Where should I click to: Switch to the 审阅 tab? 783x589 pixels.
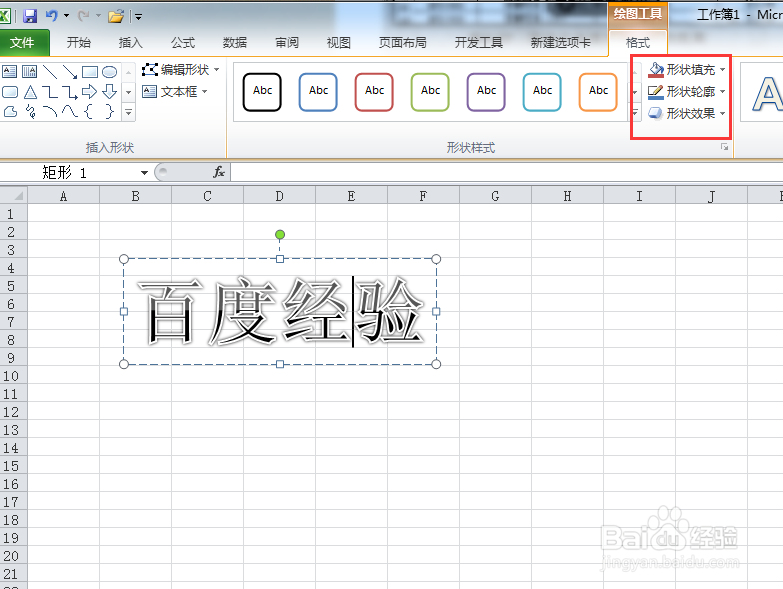point(287,43)
